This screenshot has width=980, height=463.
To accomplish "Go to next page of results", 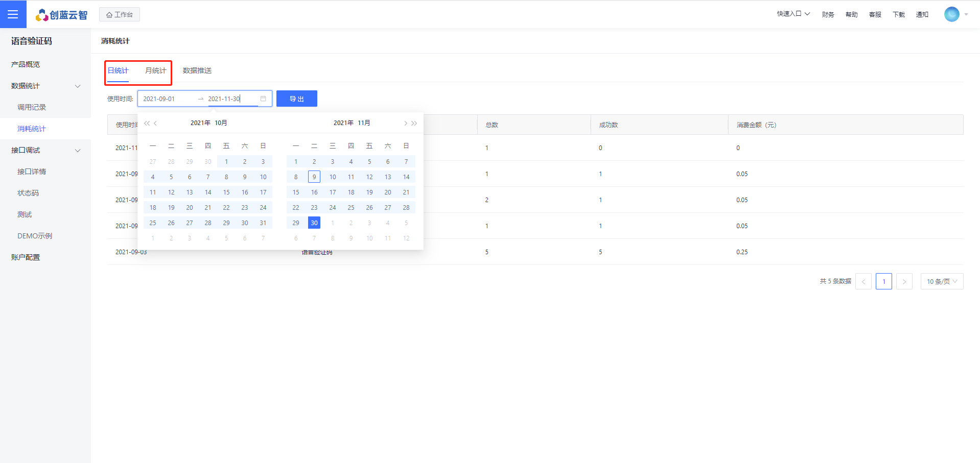I will click(904, 281).
